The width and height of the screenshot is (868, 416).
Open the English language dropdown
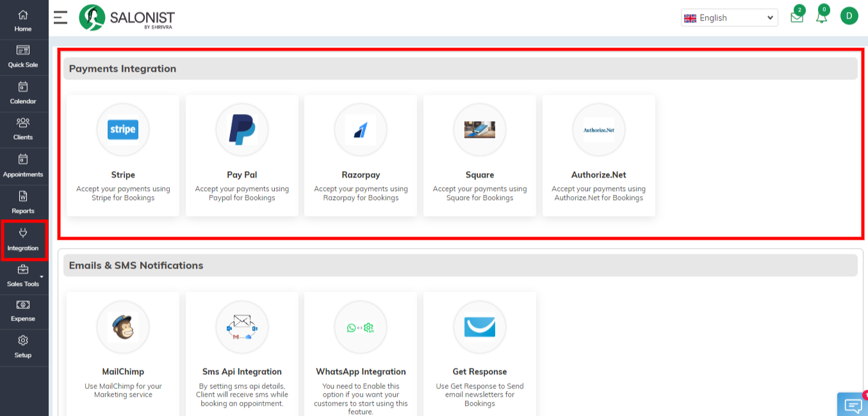[x=729, y=18]
